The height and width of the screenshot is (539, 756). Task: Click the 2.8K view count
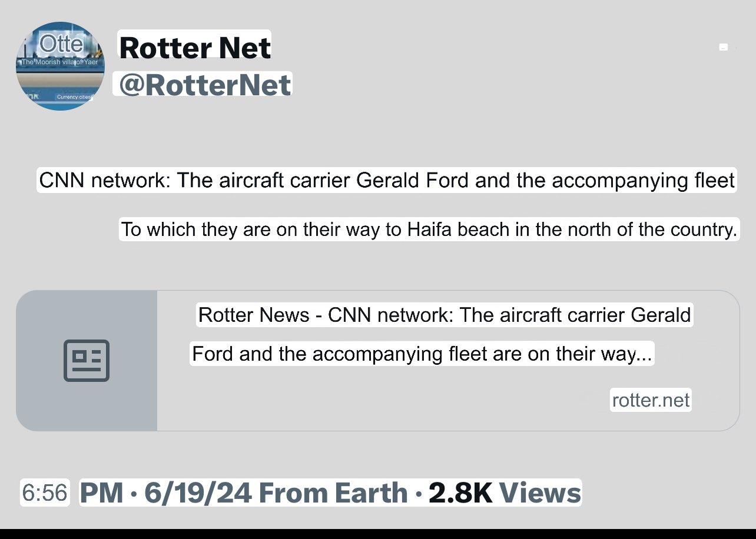click(460, 493)
